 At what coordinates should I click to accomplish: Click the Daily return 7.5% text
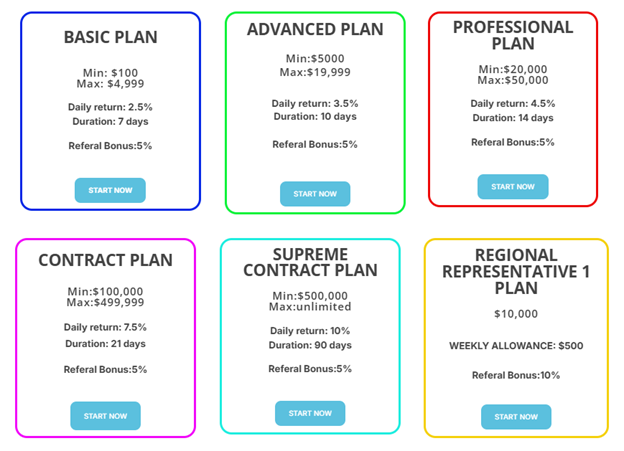tap(105, 327)
